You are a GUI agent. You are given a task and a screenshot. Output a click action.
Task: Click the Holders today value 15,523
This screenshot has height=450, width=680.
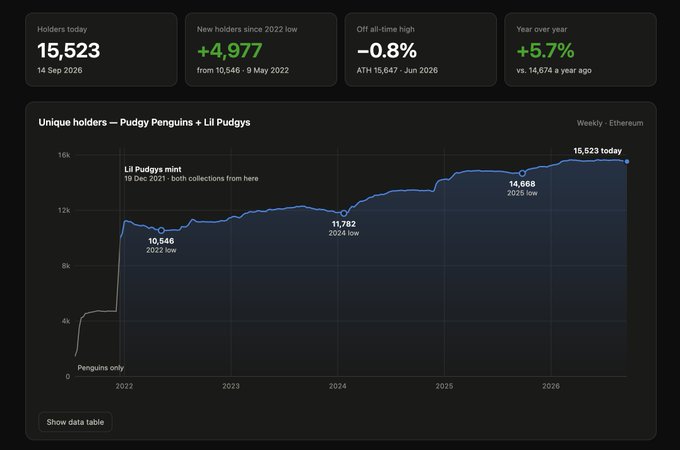(69, 50)
